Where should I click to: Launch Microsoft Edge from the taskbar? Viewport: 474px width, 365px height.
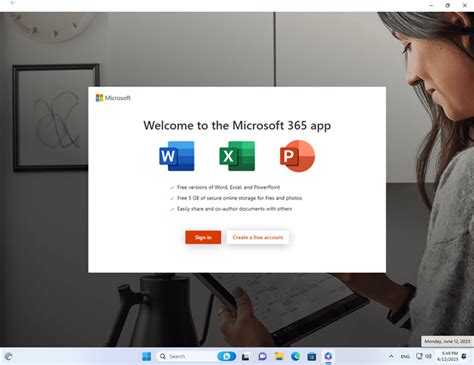(x=295, y=357)
